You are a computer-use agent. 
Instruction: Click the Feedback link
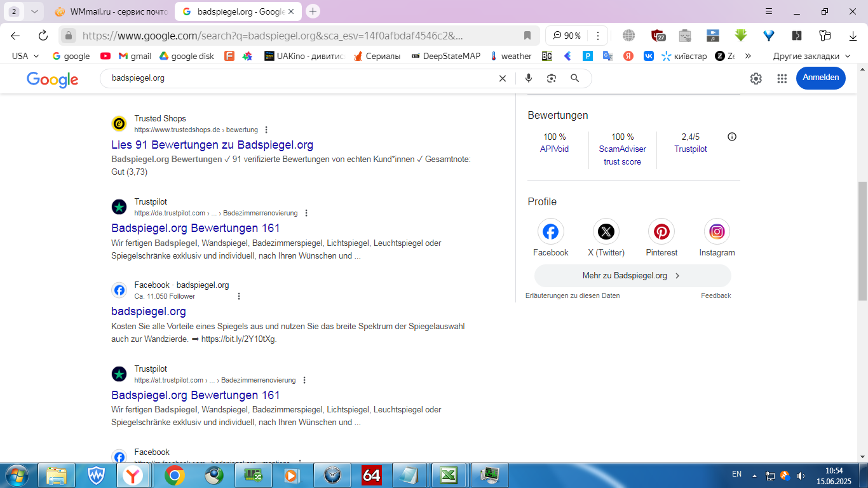(x=716, y=295)
